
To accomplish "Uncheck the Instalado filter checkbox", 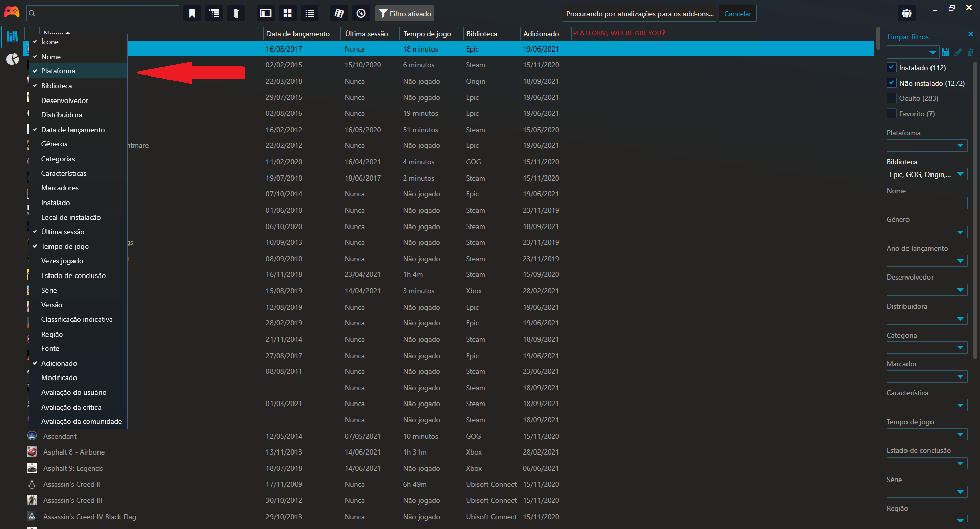I will pyautogui.click(x=891, y=67).
